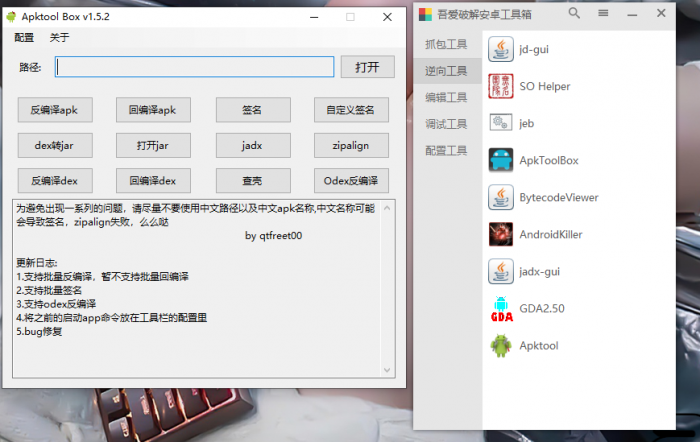The height and width of the screenshot is (442, 700).
Task: Focus the 路径 path input field
Action: pyautogui.click(x=194, y=67)
